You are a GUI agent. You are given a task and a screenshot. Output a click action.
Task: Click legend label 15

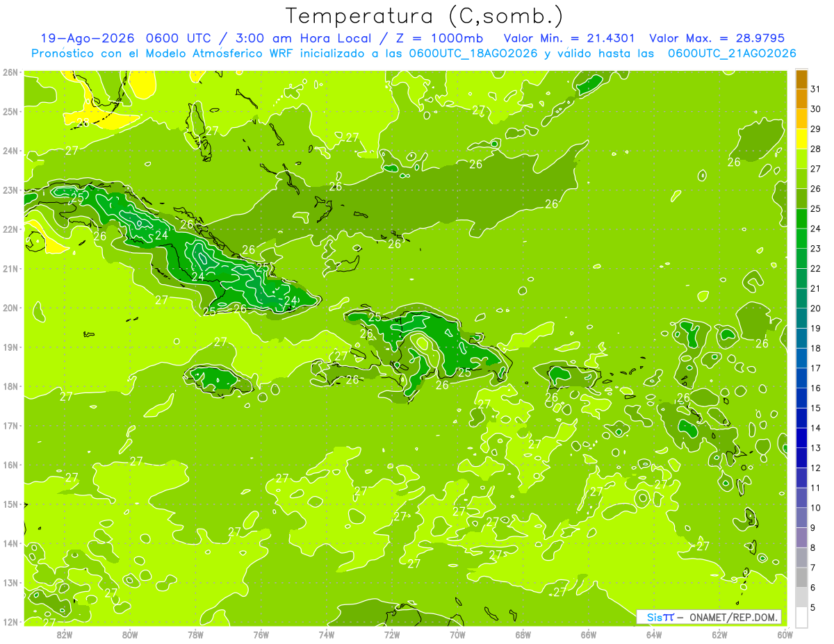click(x=815, y=408)
